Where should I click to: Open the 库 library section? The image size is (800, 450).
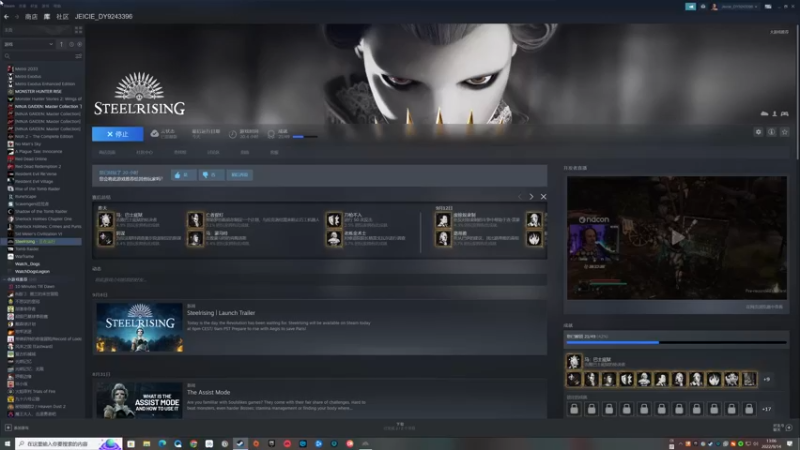[x=47, y=17]
